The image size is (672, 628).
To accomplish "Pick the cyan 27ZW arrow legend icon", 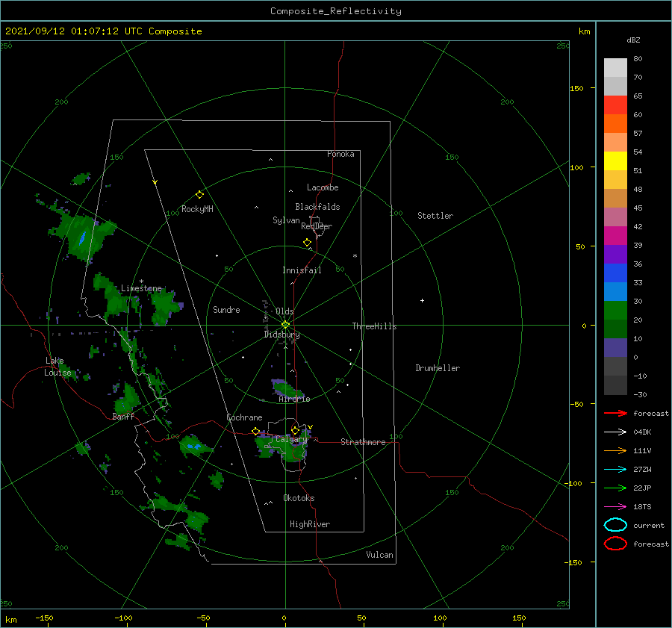I will [615, 470].
